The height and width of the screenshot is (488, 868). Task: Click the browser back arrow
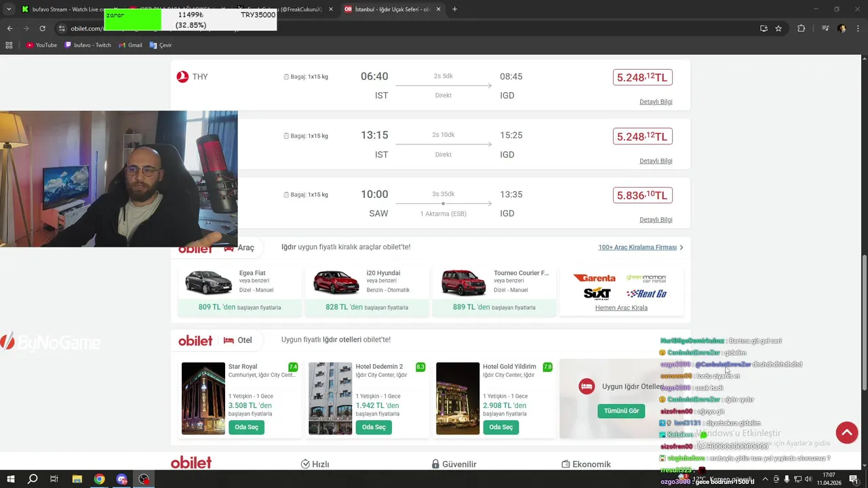(9, 28)
